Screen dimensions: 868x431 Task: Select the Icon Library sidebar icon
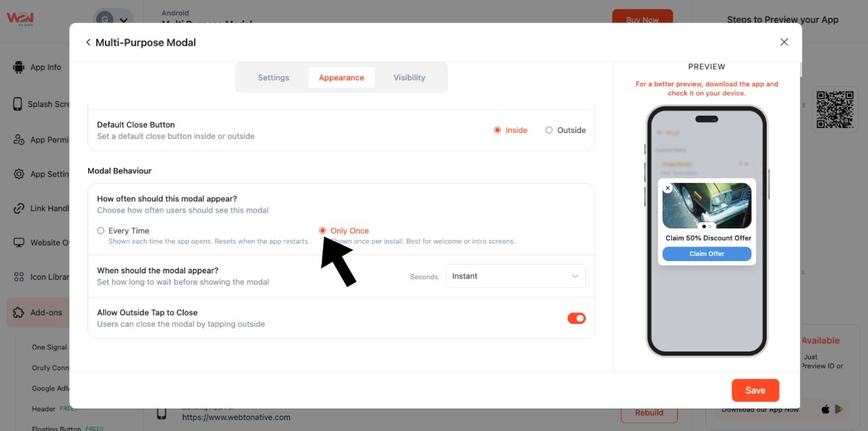click(x=18, y=277)
